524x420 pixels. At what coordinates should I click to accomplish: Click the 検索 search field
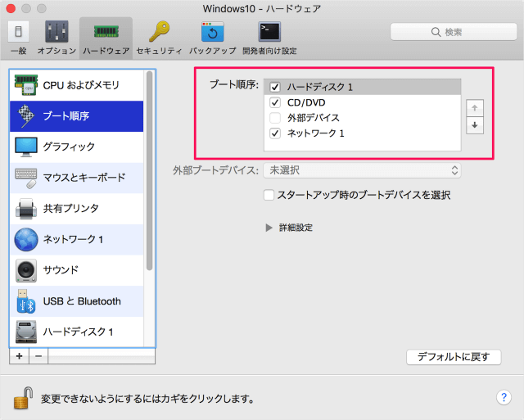point(452,32)
